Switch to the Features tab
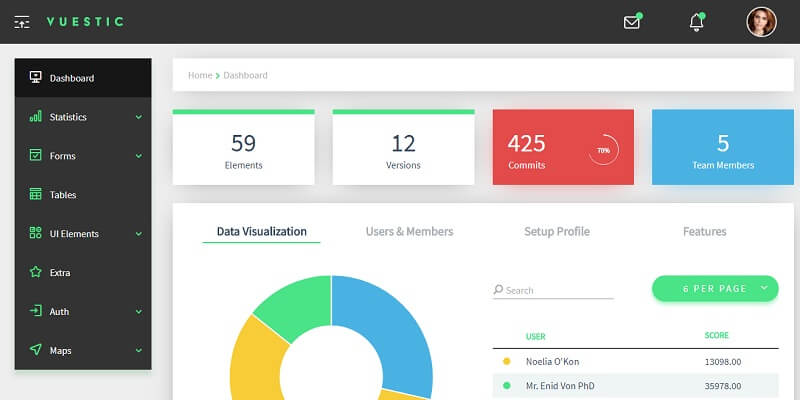Screen dimensions: 800x400 tap(705, 232)
